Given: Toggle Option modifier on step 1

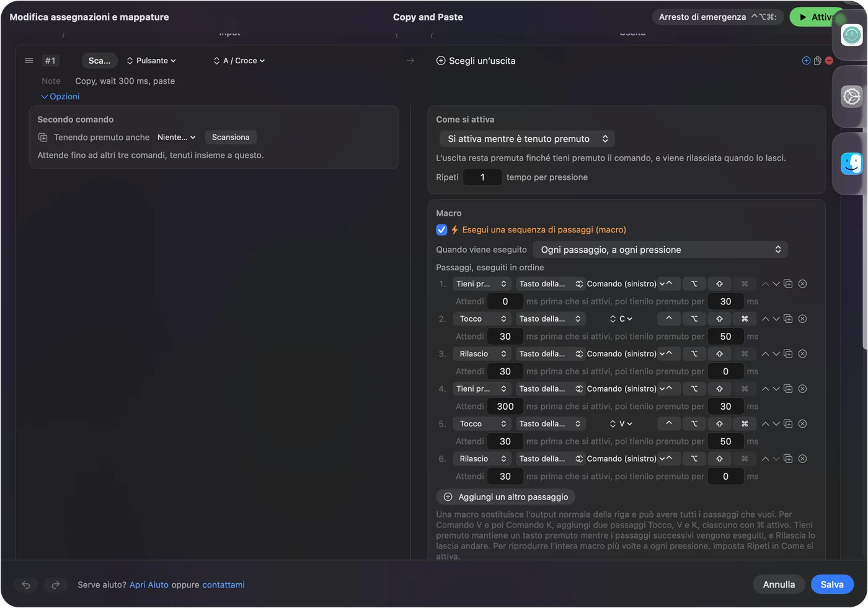Looking at the screenshot, I should tap(694, 284).
